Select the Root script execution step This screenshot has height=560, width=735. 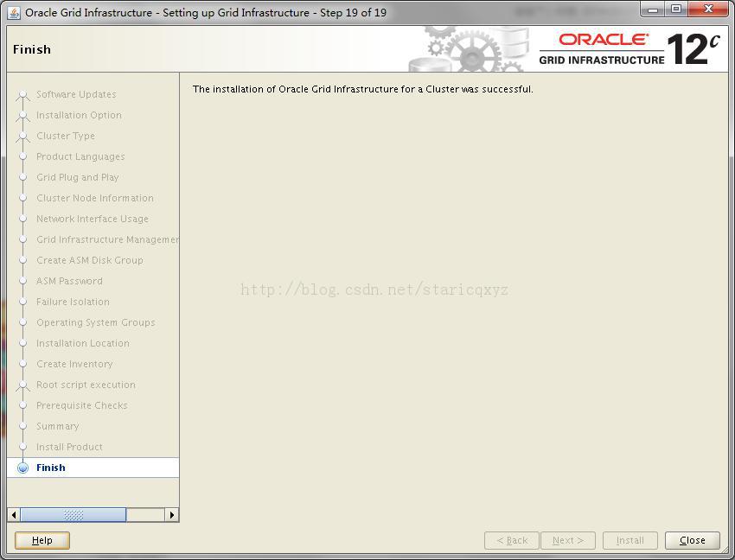[86, 385]
